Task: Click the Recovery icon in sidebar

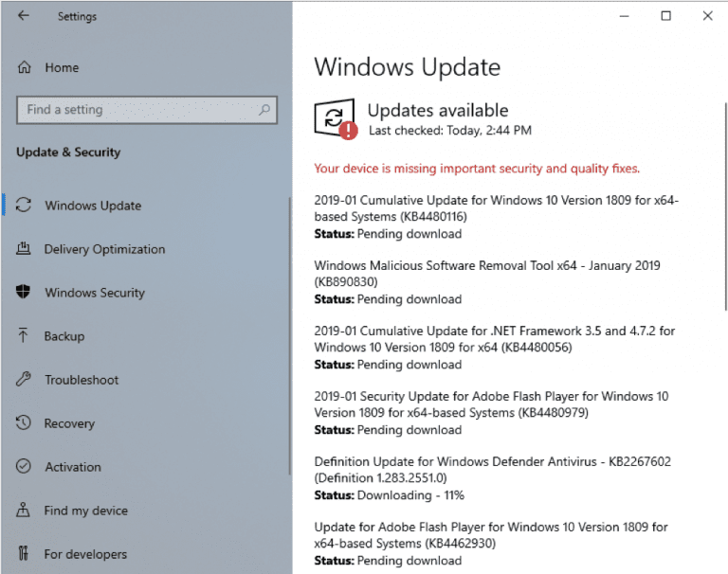Action: pos(25,423)
